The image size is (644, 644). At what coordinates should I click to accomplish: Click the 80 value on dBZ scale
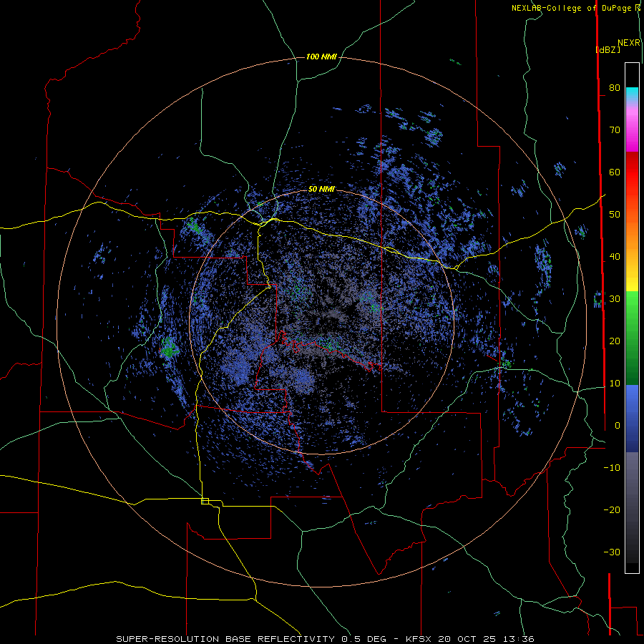615,87
